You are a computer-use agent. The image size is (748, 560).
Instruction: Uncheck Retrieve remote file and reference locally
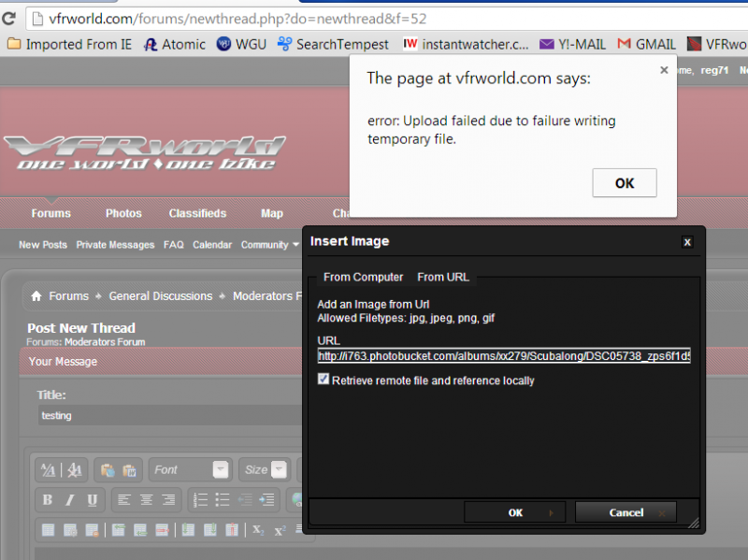pos(324,380)
